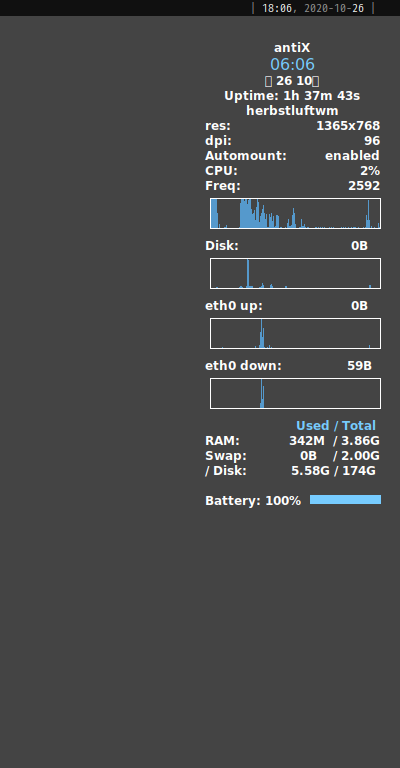Screen dimensions: 400x768
Task: Click the Used / Total header
Action: [x=336, y=426]
